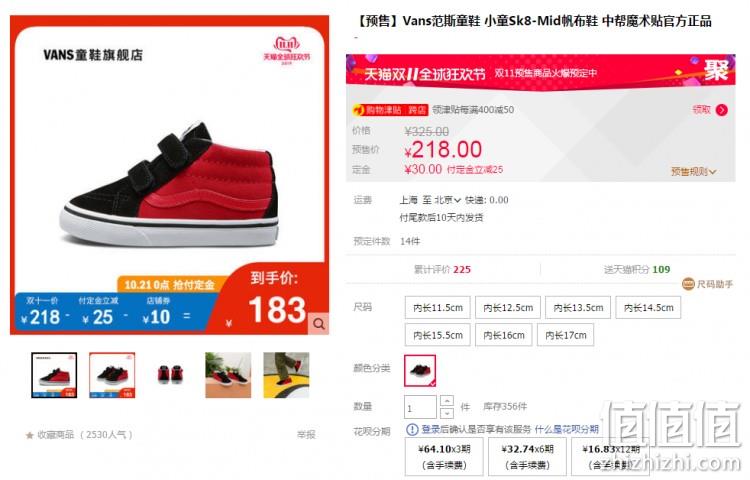Screen dimensions: 750x480
Task: Select the red-black shoe color swatch
Action: (420, 370)
